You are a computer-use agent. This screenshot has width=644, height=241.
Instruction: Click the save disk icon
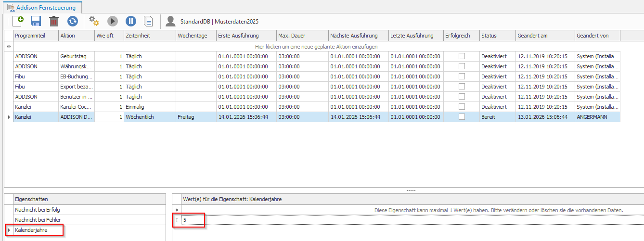36,21
